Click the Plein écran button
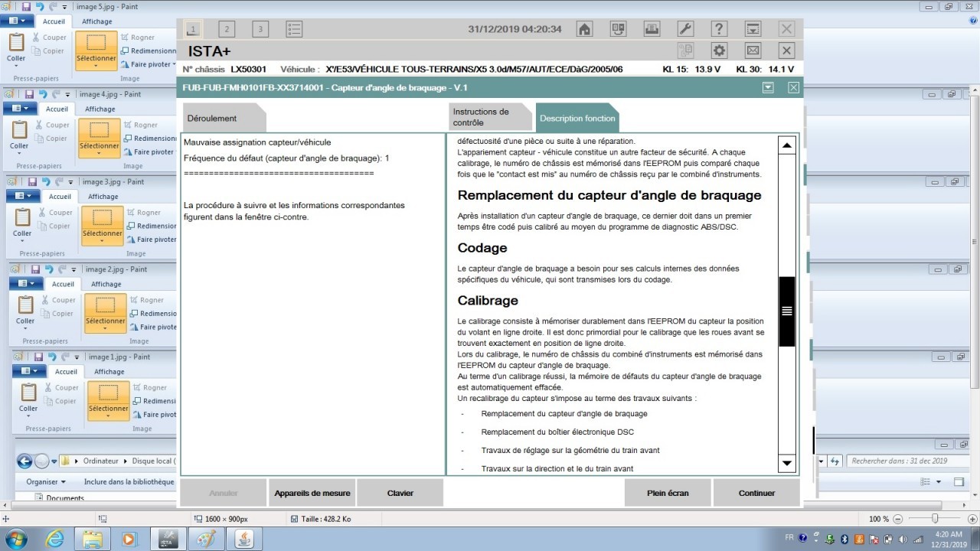The image size is (980, 551). (668, 493)
